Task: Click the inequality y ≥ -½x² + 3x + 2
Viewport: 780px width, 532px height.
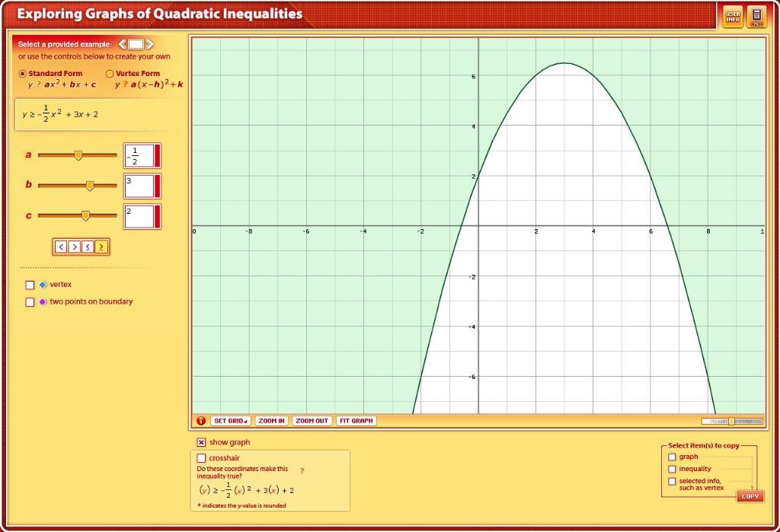Action: 60,114
